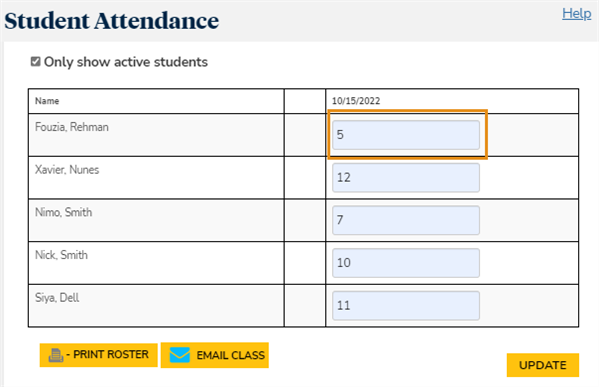
Task: Click the printer icon on Print Roster
Action: click(56, 355)
